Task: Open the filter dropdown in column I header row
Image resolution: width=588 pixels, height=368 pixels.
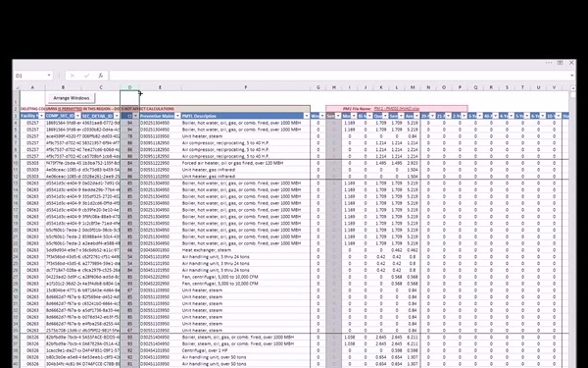Action: 354,116
